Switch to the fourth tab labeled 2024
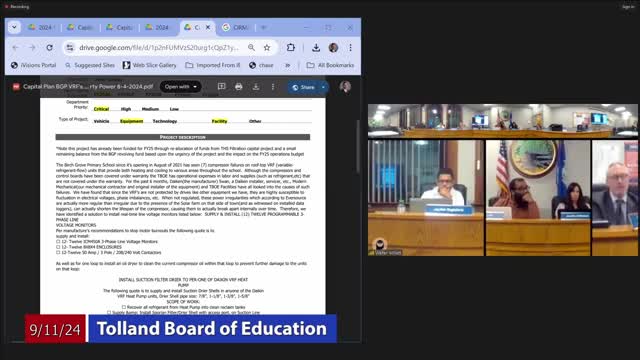The height and width of the screenshot is (360, 640). coord(158,27)
